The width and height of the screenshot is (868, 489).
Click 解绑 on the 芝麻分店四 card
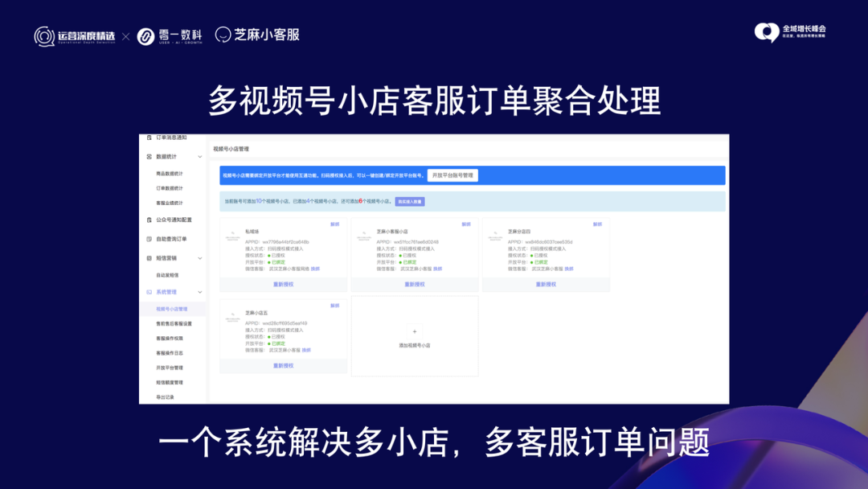(x=597, y=224)
